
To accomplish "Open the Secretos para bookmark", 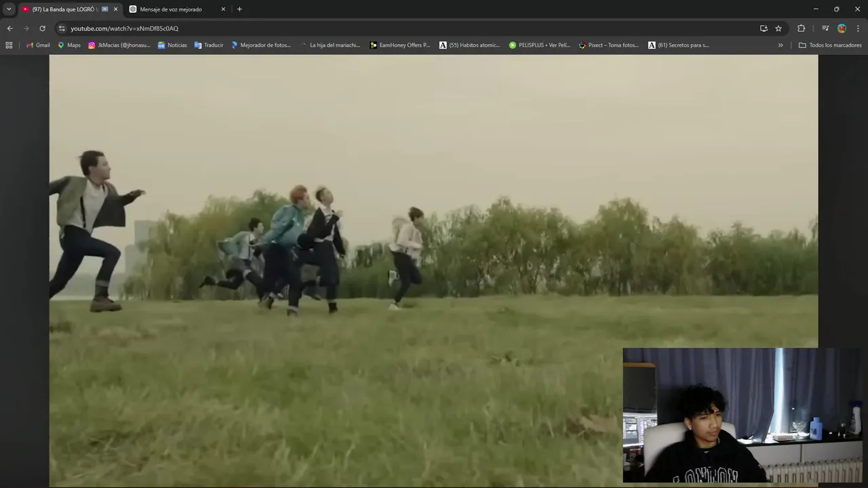I will [x=679, y=45].
